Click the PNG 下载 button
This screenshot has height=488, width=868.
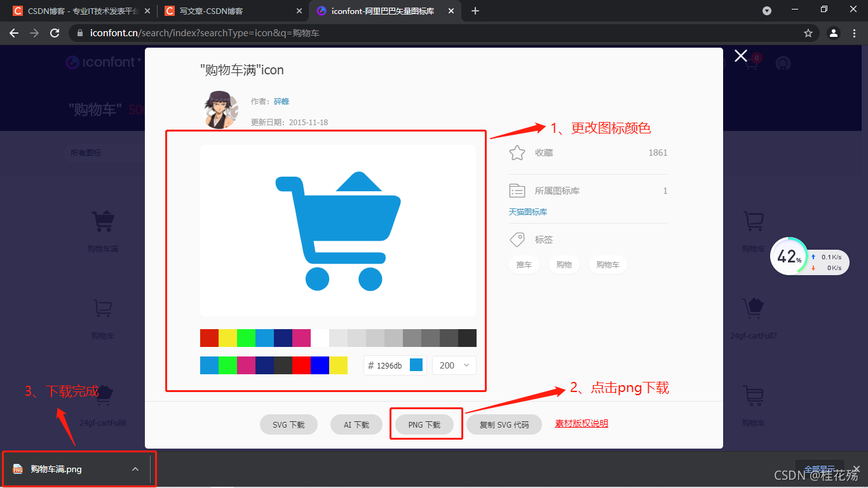[x=424, y=424]
